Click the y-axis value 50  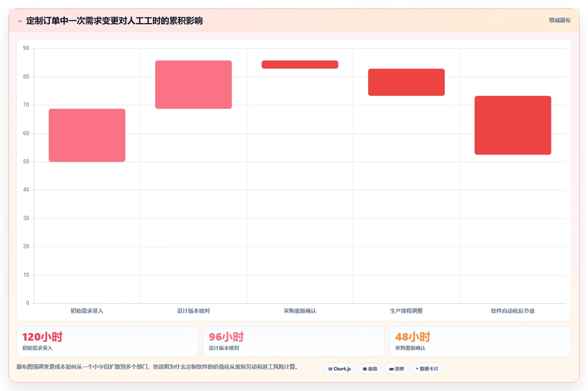(x=26, y=162)
